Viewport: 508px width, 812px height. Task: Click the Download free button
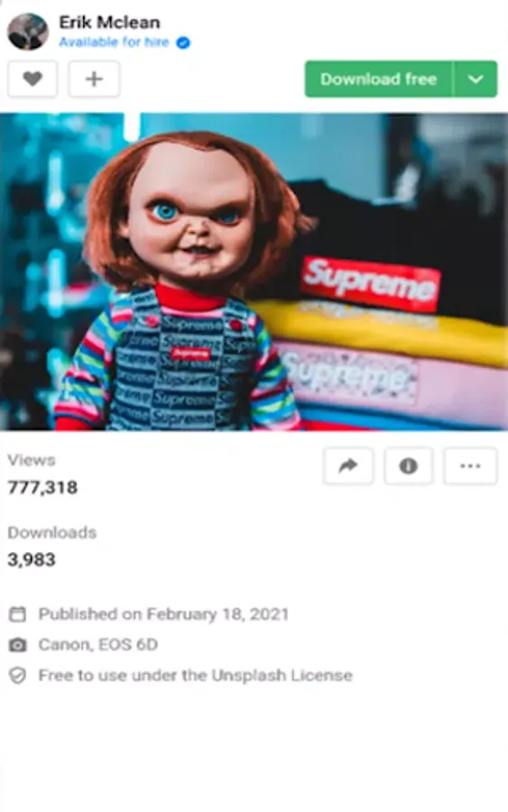[x=379, y=79]
